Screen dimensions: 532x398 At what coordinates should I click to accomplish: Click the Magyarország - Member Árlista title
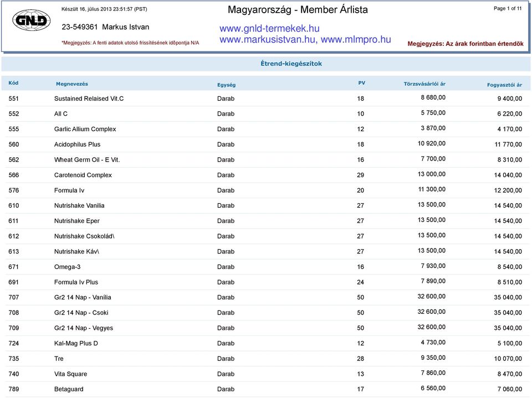click(298, 9)
